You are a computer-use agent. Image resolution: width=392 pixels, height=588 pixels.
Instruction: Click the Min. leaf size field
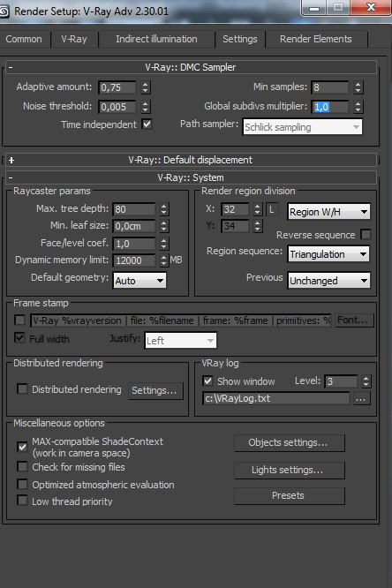[x=134, y=226]
